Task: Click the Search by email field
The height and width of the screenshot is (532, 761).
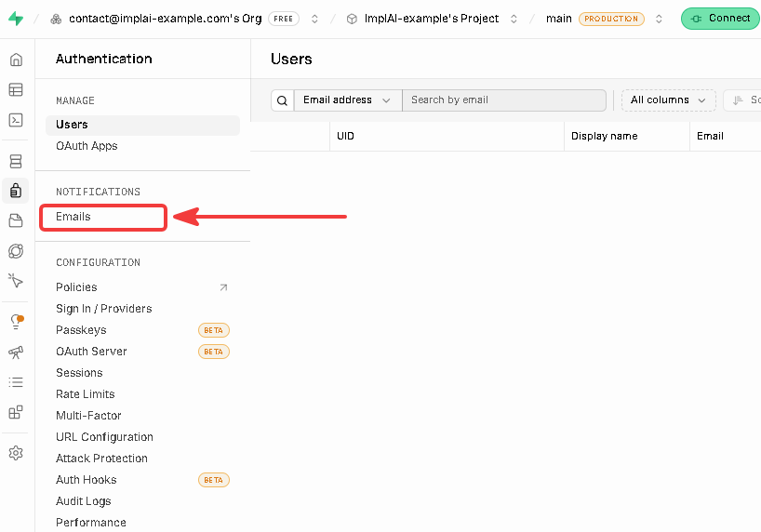Action: [x=504, y=100]
